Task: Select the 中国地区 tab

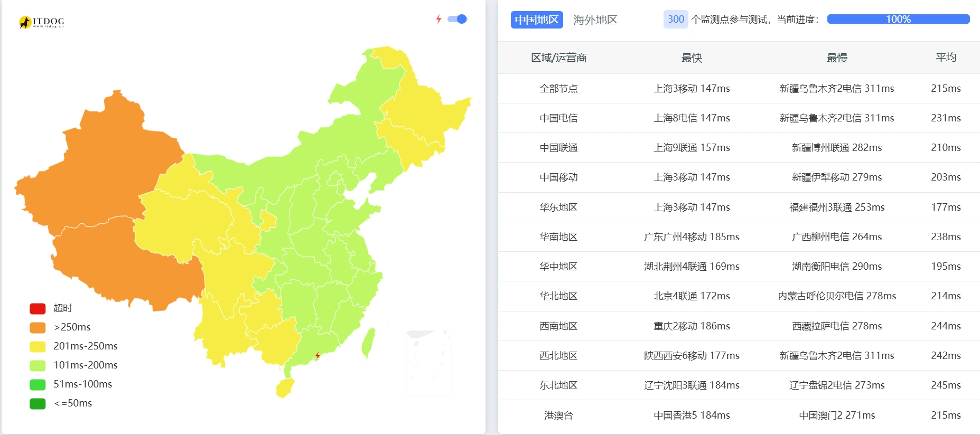Action: tap(537, 20)
